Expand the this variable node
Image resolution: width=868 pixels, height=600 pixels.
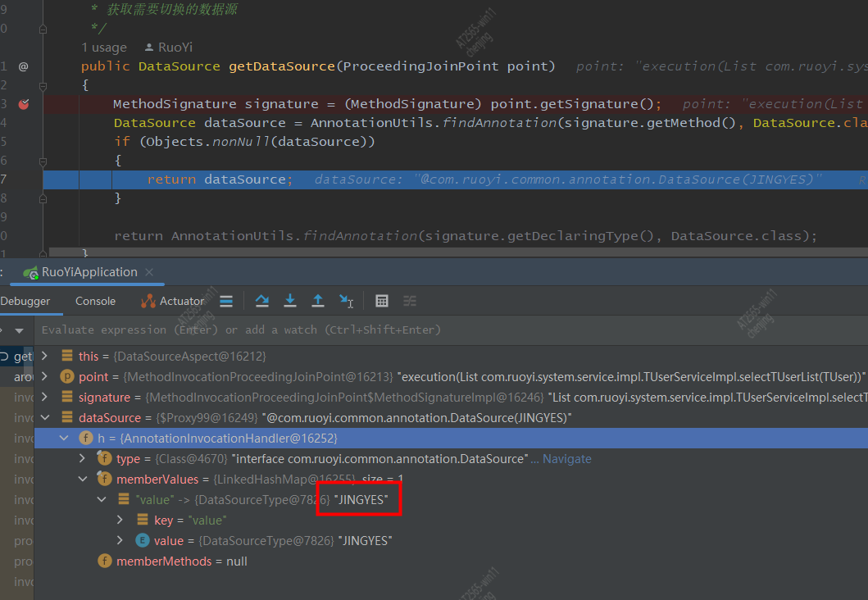(x=45, y=356)
